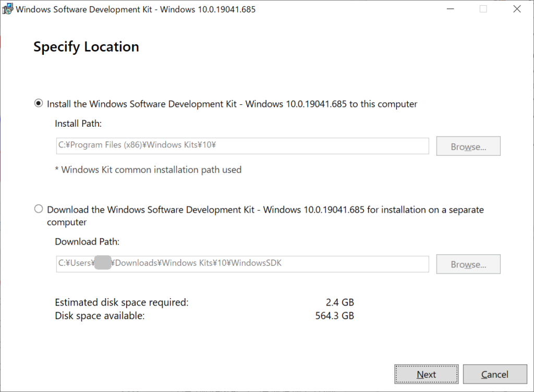Viewport: 534px width, 392px height.
Task: Click the installer title bar text
Action: point(135,9)
